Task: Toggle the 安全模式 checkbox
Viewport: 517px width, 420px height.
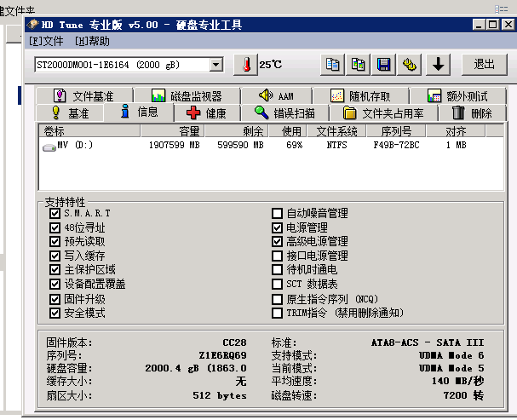Action: point(55,313)
